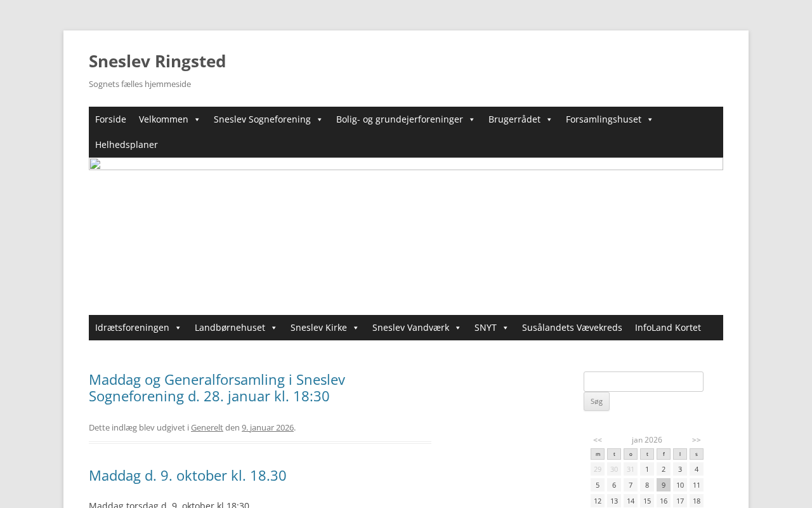Expand Sneslev Sogneforening dropdown arrow

coord(319,120)
